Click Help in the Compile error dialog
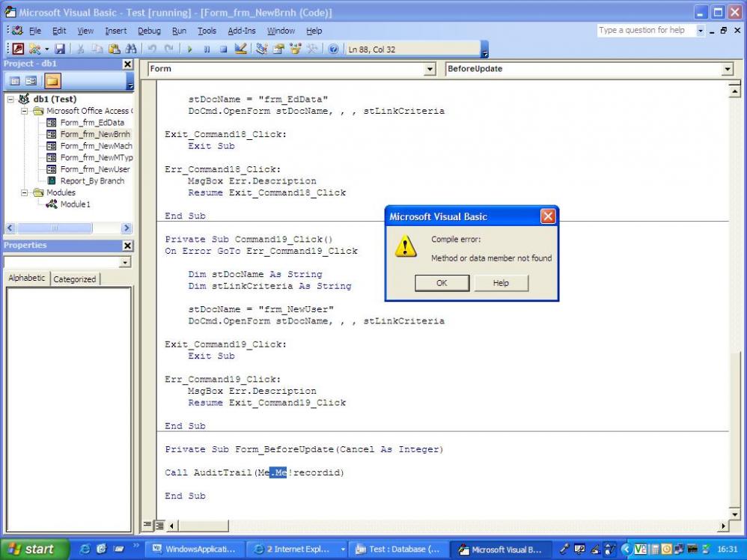 (x=501, y=283)
